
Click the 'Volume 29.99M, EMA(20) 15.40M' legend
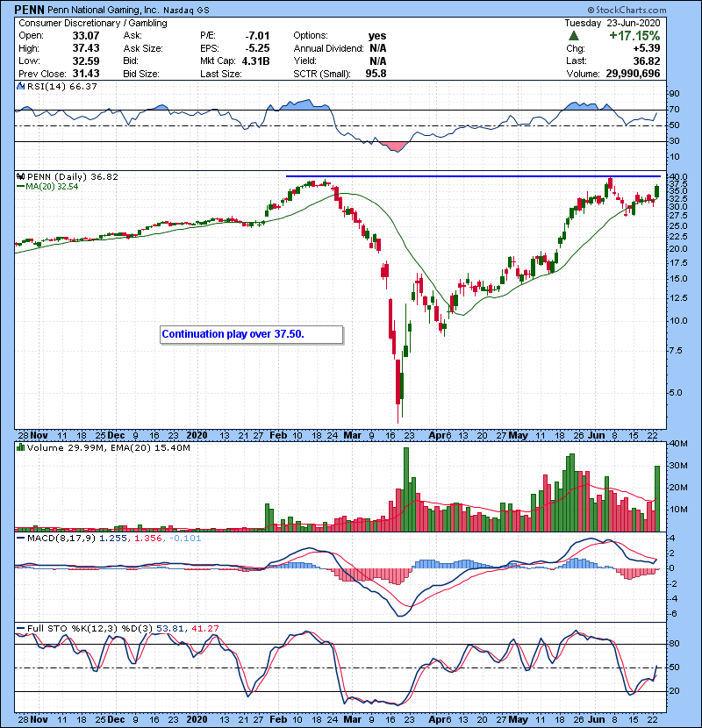coord(109,448)
